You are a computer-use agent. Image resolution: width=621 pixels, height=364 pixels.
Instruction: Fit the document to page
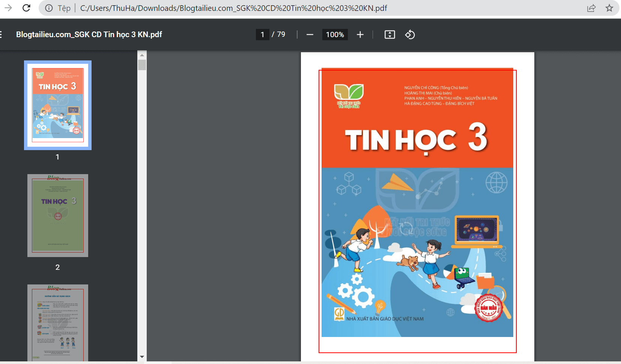pyautogui.click(x=390, y=35)
